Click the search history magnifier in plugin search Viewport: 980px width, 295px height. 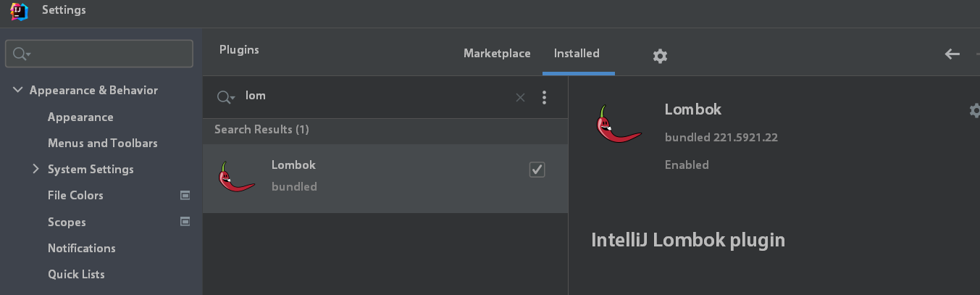coord(225,97)
